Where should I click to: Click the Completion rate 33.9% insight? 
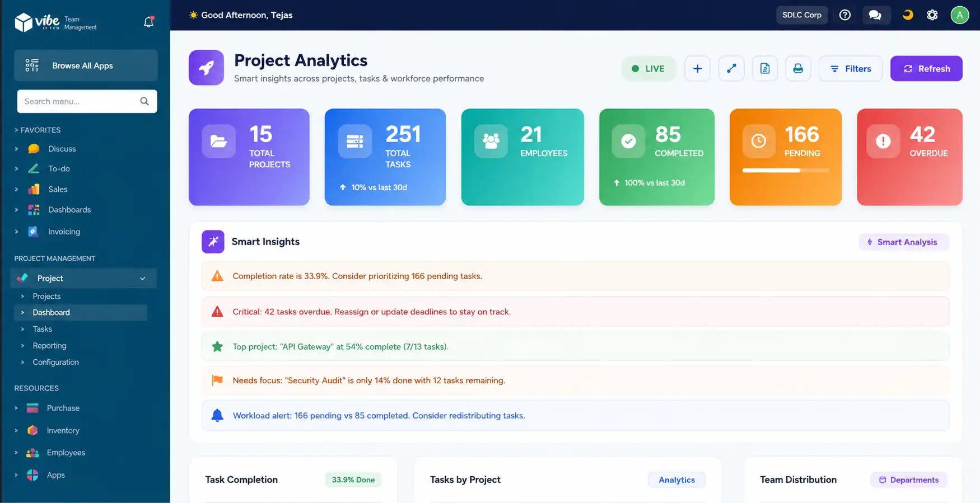(x=575, y=276)
